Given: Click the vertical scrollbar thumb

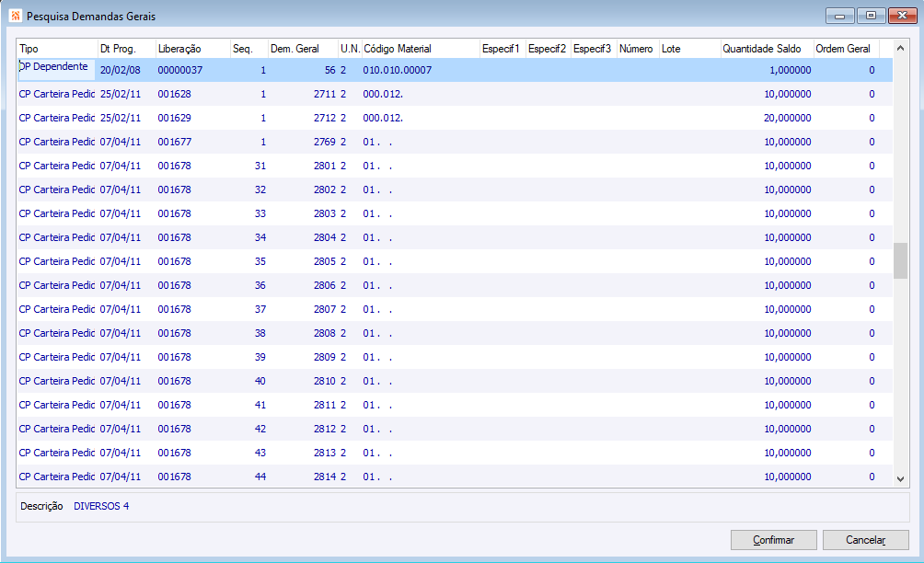Looking at the screenshot, I should (900, 260).
